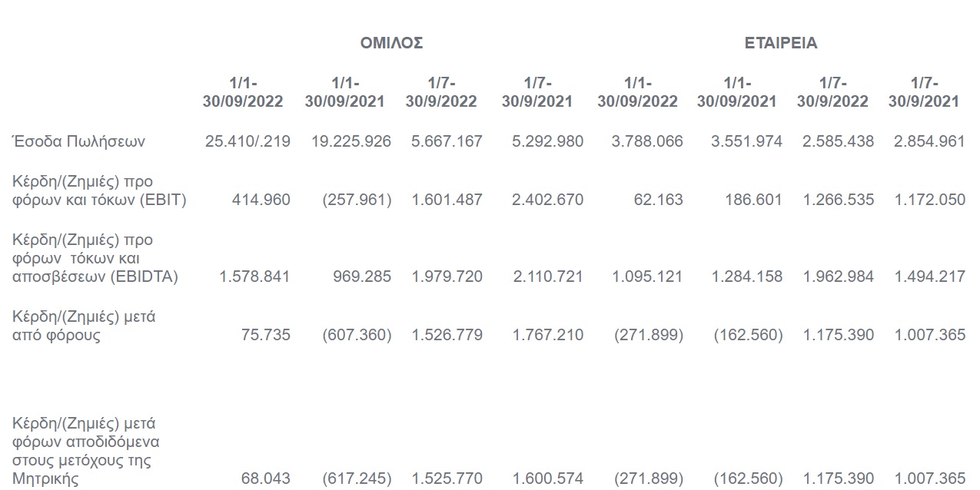Click the ΟΜΙΛΟΣ group header

tap(392, 43)
